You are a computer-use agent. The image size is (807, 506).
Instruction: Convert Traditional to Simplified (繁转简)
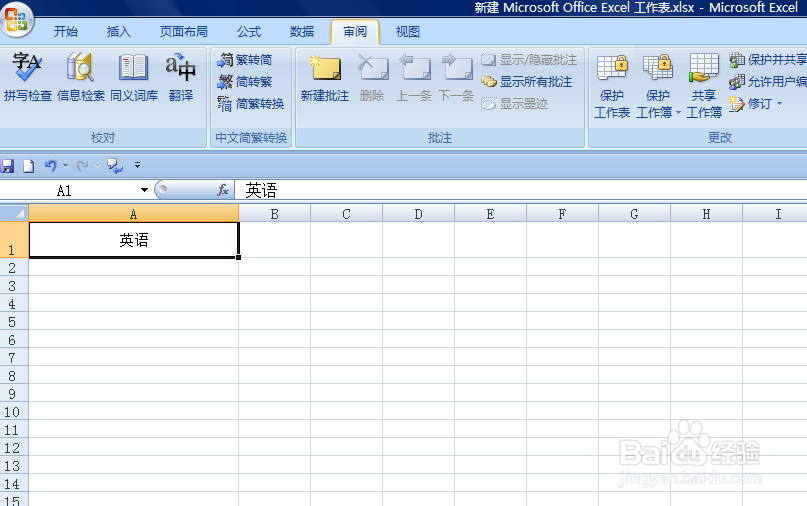click(245, 60)
